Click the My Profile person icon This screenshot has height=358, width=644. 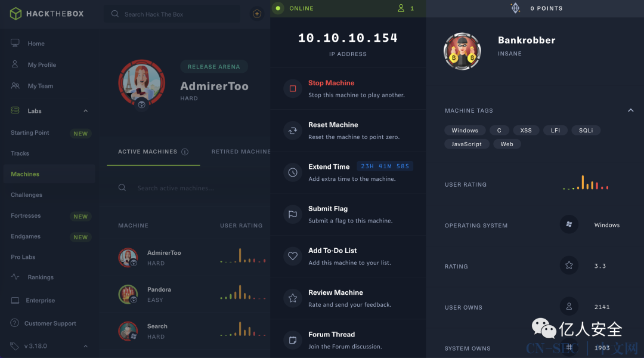(x=15, y=64)
